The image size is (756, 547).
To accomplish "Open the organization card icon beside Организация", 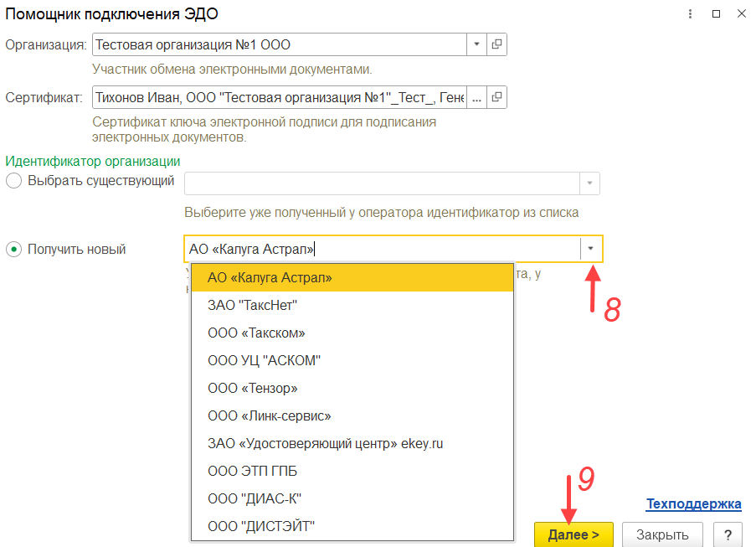I will 496,44.
